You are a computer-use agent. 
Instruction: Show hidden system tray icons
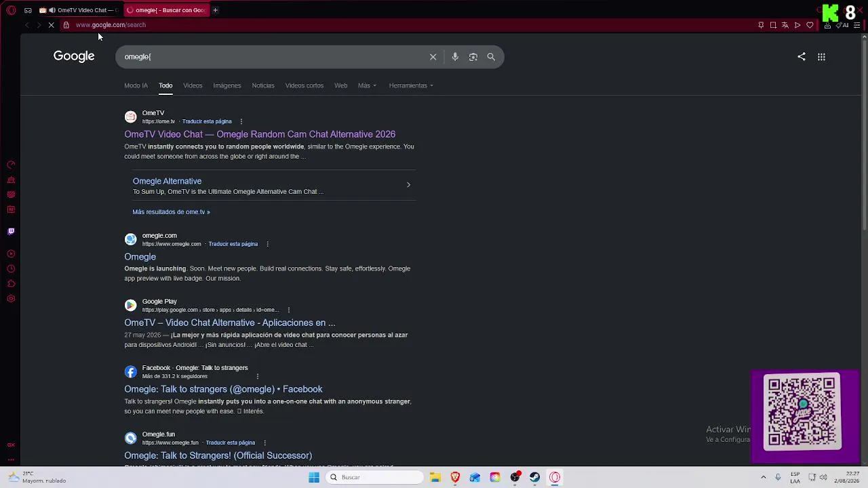[x=763, y=477]
